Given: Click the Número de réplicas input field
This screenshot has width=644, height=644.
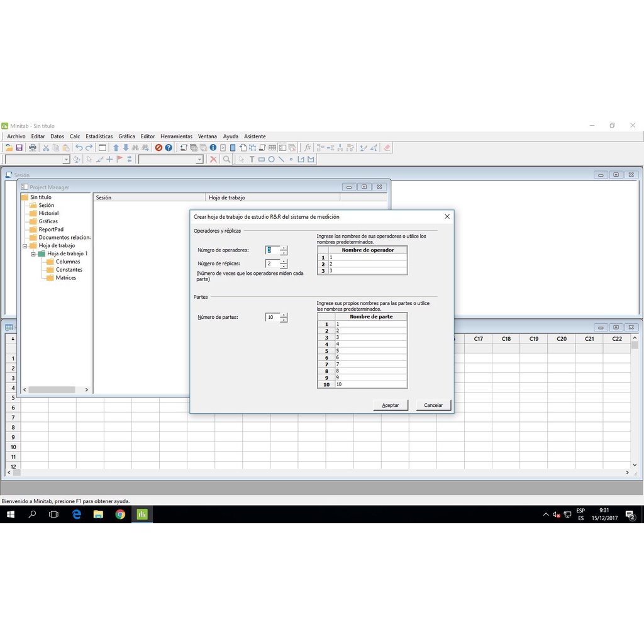Looking at the screenshot, I should click(272, 264).
